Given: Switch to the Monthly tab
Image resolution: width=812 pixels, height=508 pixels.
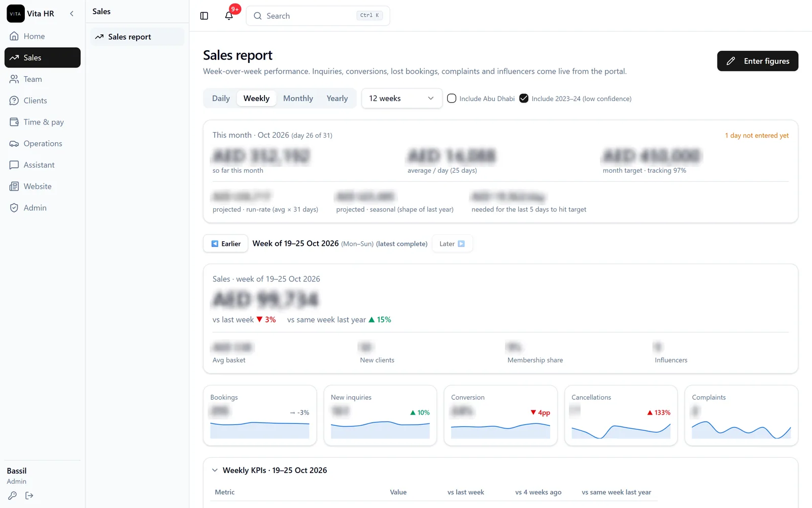Looking at the screenshot, I should tap(298, 99).
